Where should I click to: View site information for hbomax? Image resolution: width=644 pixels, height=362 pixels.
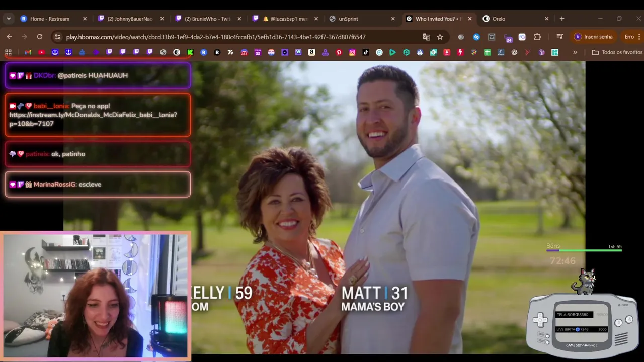click(57, 37)
